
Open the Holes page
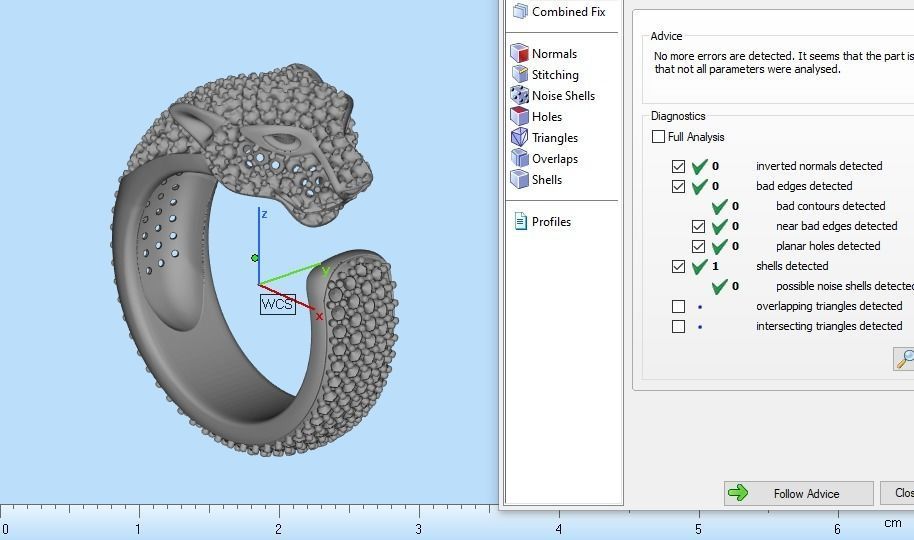click(547, 117)
